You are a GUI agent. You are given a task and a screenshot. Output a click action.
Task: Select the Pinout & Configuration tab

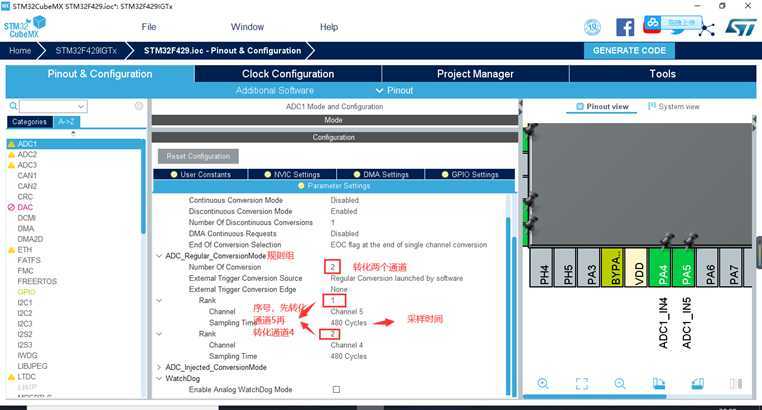pos(100,74)
